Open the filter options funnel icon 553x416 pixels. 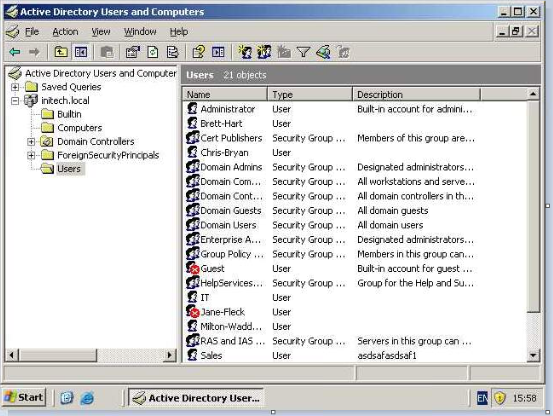303,52
